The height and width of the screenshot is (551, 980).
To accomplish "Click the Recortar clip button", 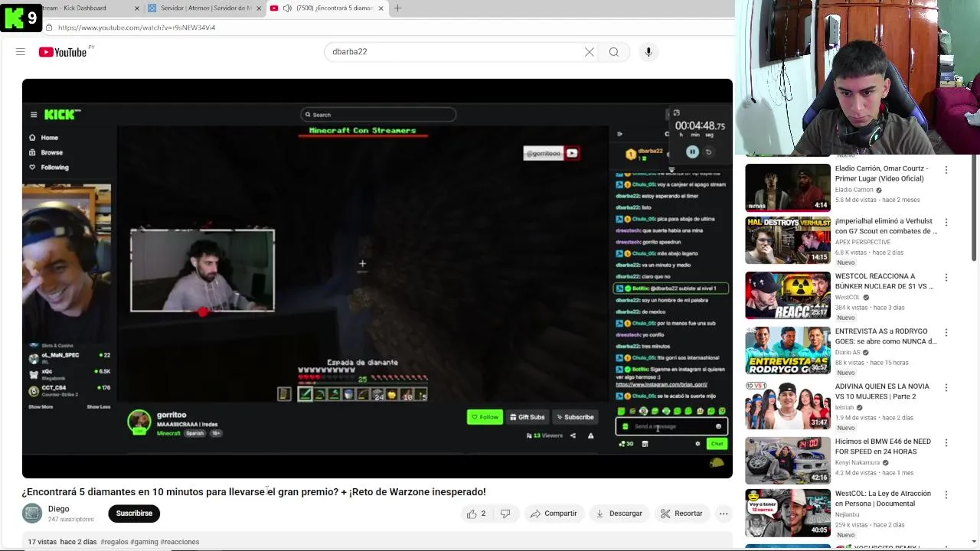I will coord(681,514).
